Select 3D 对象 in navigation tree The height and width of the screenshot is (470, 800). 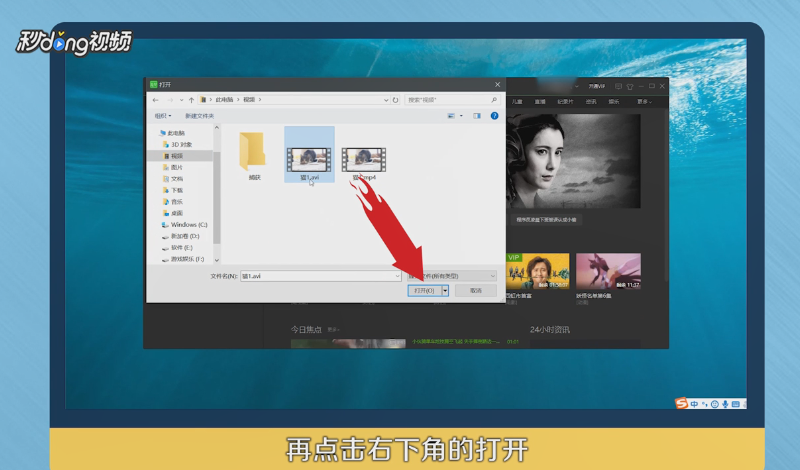point(177,144)
